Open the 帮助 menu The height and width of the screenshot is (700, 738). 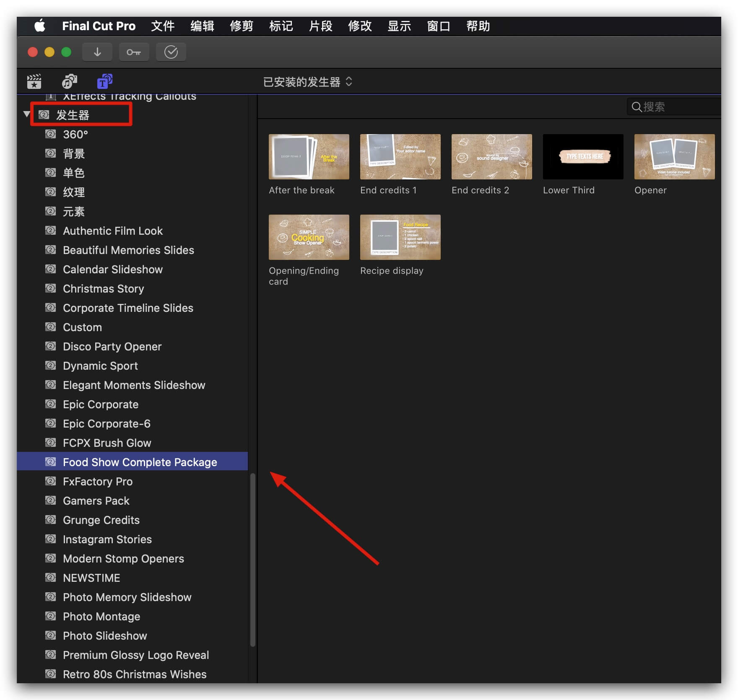[478, 26]
